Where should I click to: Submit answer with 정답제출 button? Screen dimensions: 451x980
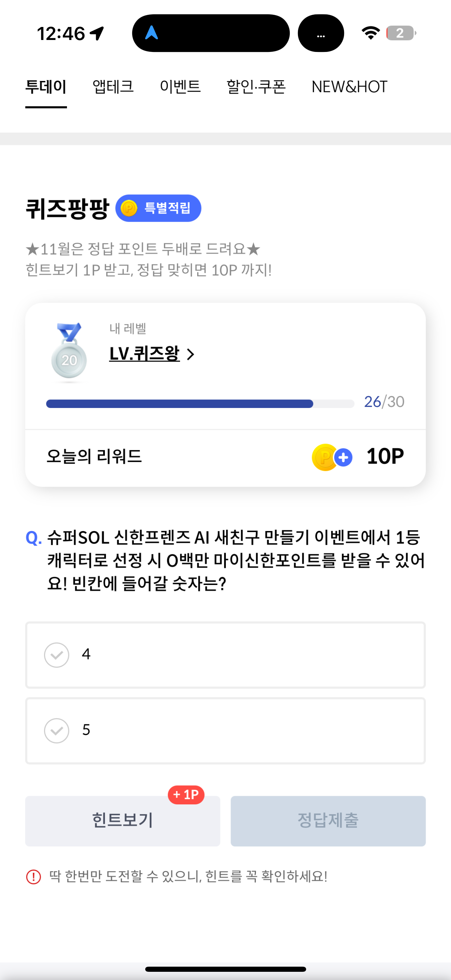tap(328, 821)
